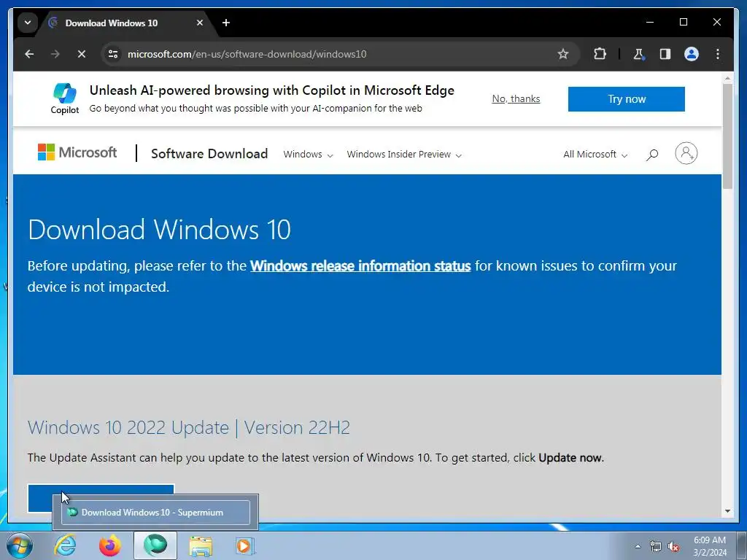Expand the All Microsoft dropdown
Image resolution: width=747 pixels, height=560 pixels.
(595, 155)
